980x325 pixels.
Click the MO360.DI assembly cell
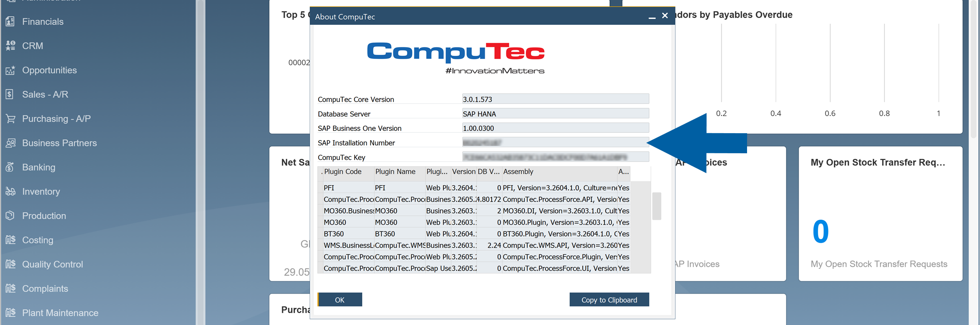(x=559, y=211)
